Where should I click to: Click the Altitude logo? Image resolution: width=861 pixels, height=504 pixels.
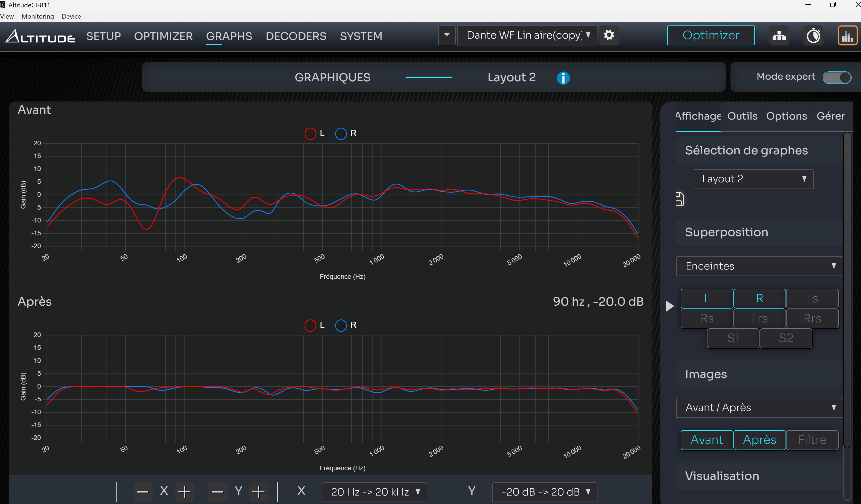click(40, 36)
